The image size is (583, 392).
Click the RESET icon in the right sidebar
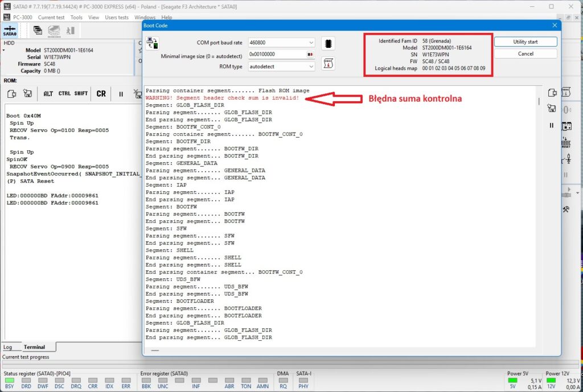566,143
